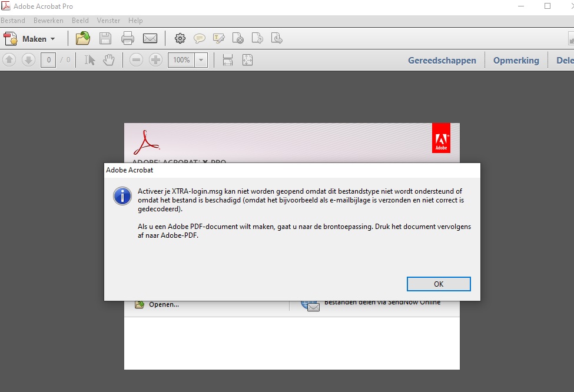Click the save floppy disk icon
The image size is (574, 392).
coord(105,39)
